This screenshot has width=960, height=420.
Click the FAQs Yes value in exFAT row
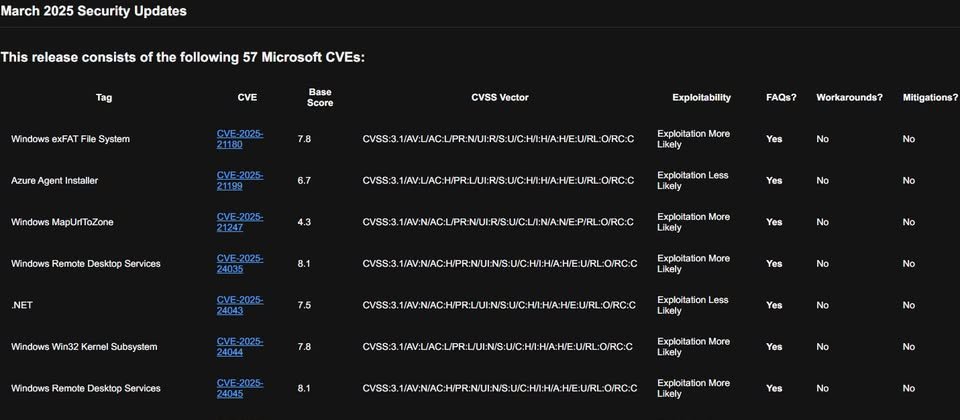click(774, 139)
